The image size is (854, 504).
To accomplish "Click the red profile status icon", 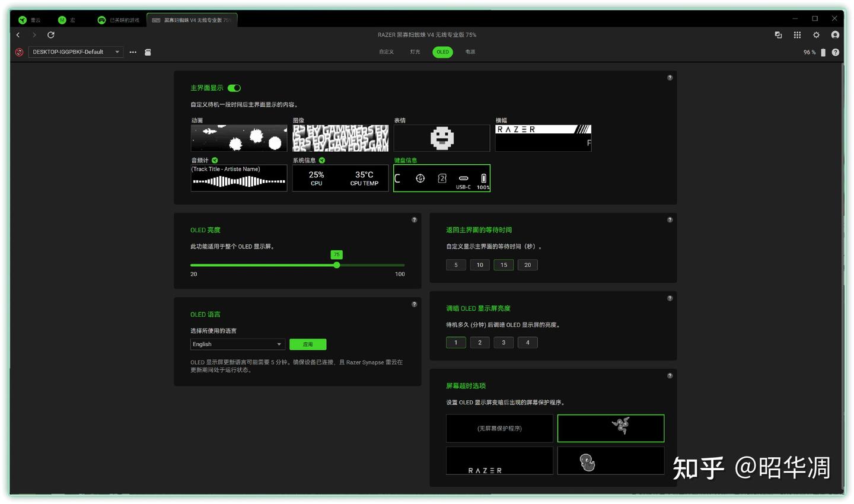I will click(x=20, y=52).
